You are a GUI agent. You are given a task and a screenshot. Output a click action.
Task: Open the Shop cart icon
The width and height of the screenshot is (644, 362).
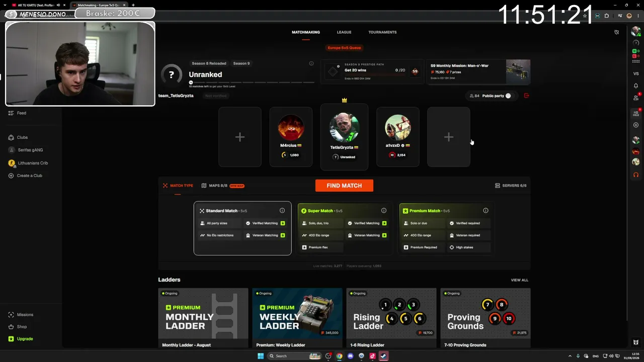click(11, 327)
